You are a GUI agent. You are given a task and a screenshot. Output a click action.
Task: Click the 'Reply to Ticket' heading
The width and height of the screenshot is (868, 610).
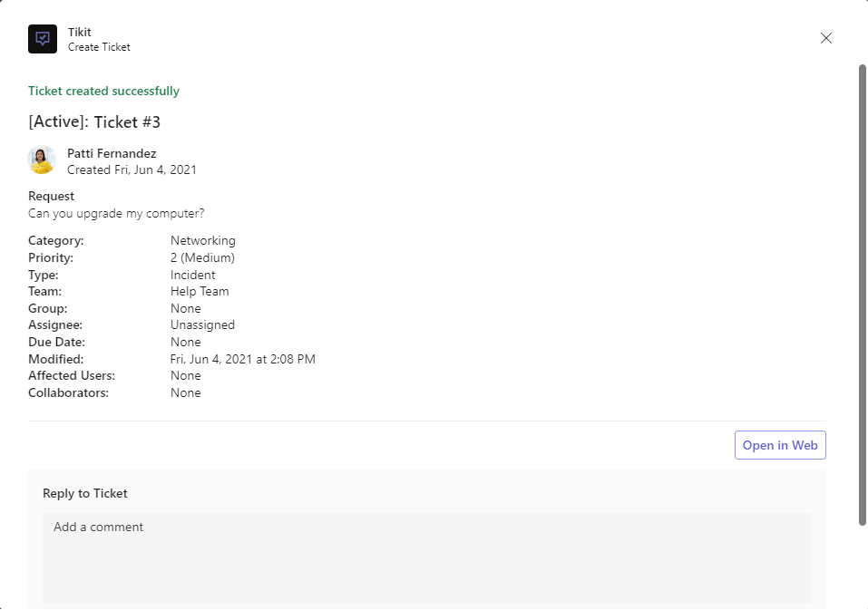point(85,493)
